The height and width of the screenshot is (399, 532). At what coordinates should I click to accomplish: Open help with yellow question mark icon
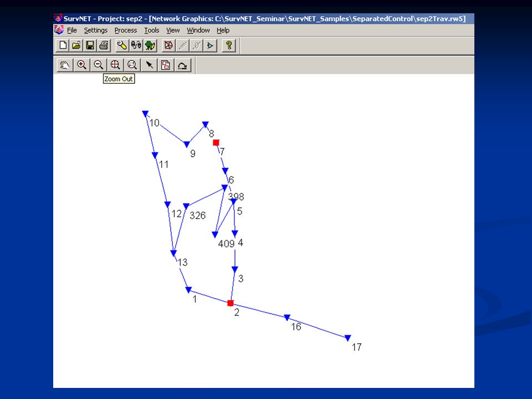pos(229,45)
